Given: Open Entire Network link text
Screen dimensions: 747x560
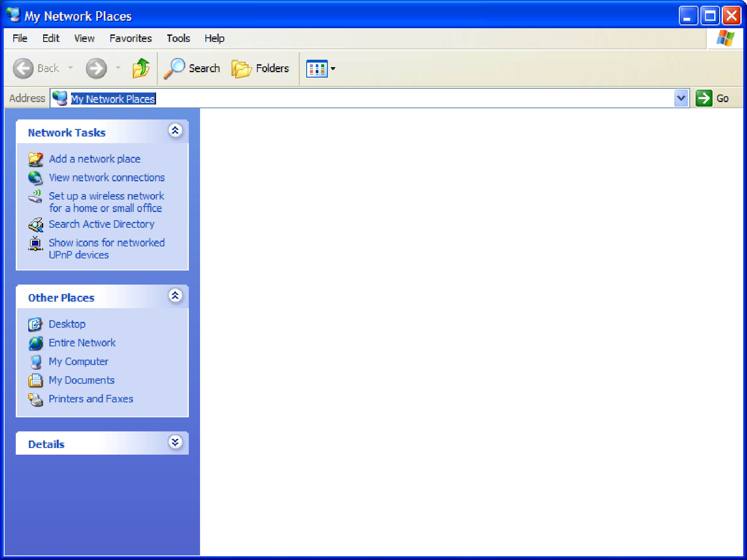Looking at the screenshot, I should point(82,343).
